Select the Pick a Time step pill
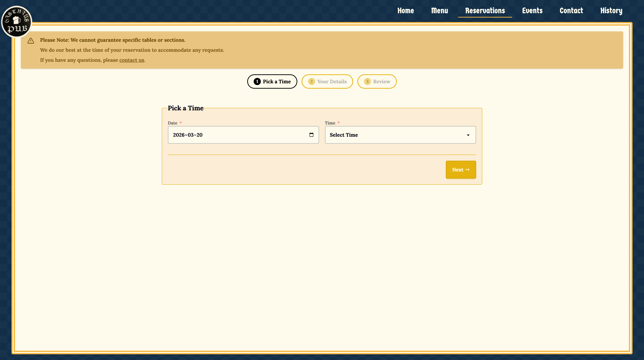 point(272,81)
